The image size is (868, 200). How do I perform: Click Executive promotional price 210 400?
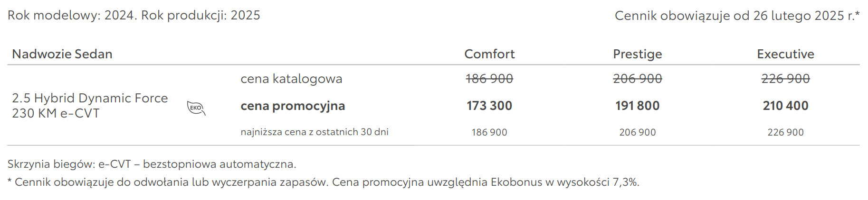tap(785, 106)
